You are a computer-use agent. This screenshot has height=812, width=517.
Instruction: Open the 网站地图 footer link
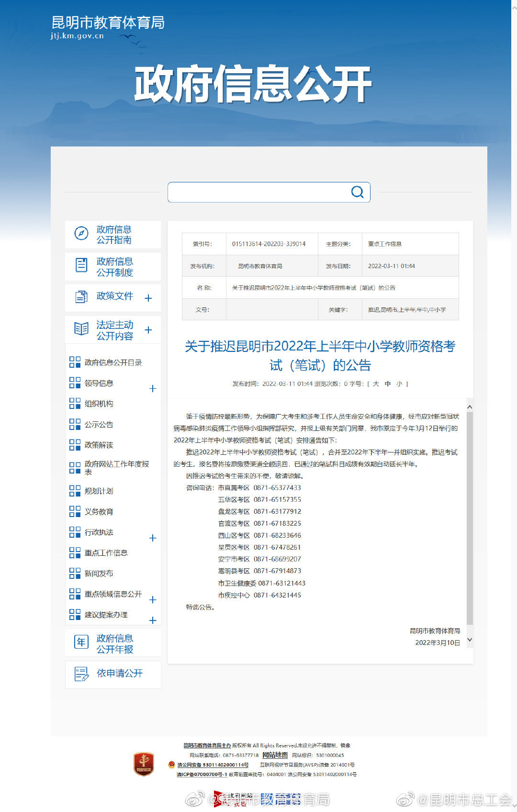click(x=275, y=755)
